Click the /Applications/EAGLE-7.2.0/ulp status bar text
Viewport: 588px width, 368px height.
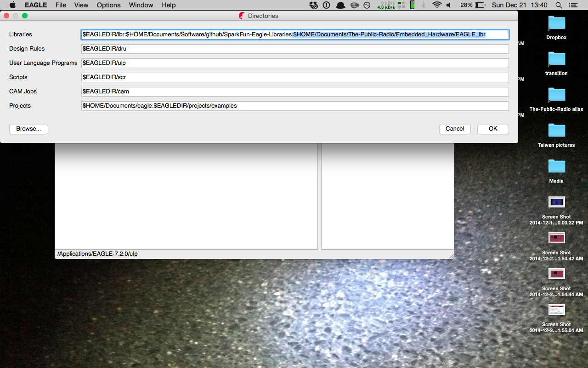pos(97,254)
